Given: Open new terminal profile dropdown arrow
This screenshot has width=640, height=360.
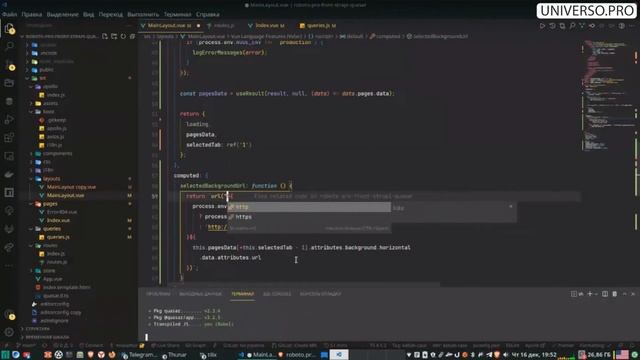Looking at the screenshot, I should 596,294.
